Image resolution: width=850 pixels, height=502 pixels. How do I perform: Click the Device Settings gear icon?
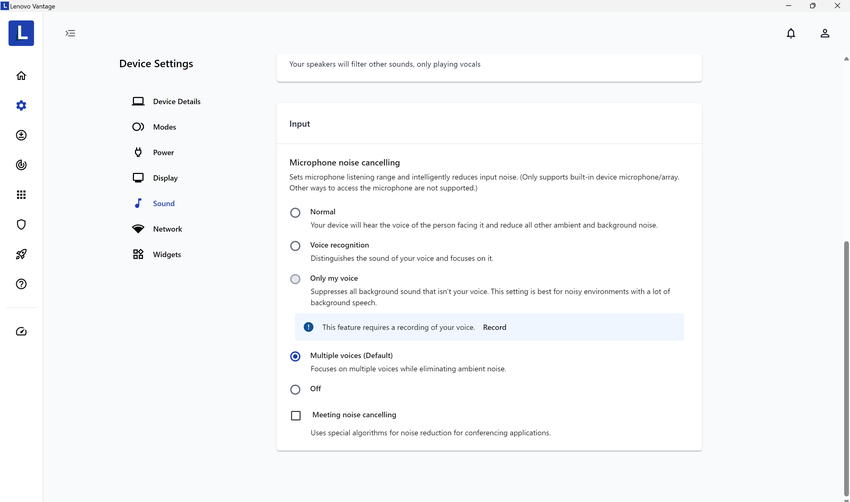point(21,106)
